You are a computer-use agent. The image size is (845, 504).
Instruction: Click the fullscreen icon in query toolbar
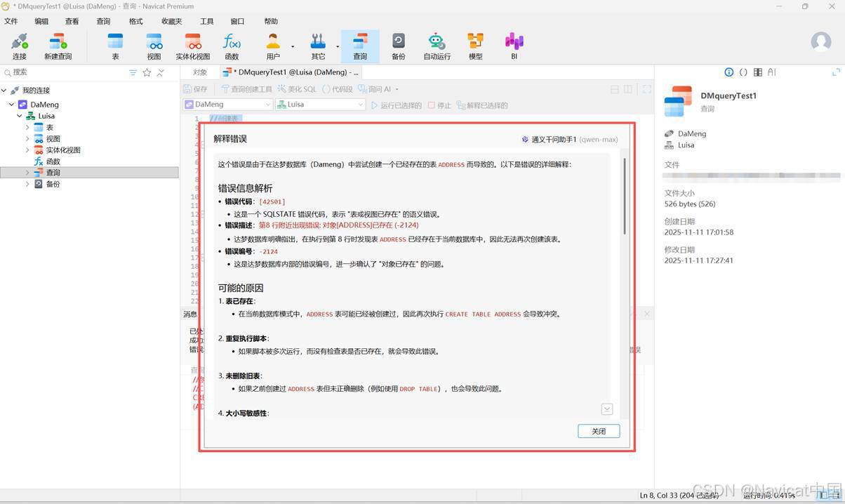point(646,89)
